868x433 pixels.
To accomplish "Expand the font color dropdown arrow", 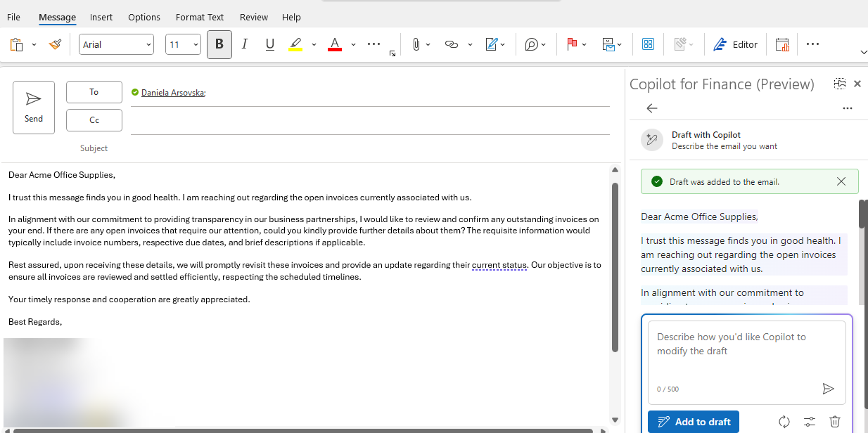I will [353, 44].
